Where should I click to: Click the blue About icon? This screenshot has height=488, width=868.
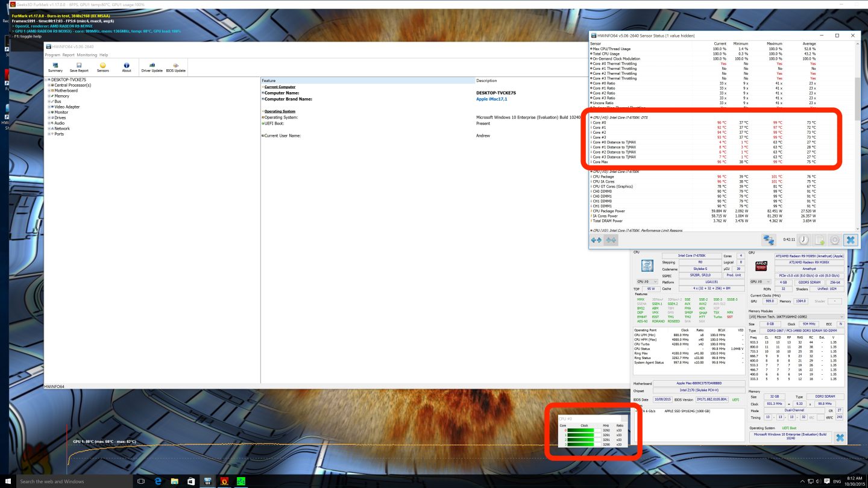127,66
